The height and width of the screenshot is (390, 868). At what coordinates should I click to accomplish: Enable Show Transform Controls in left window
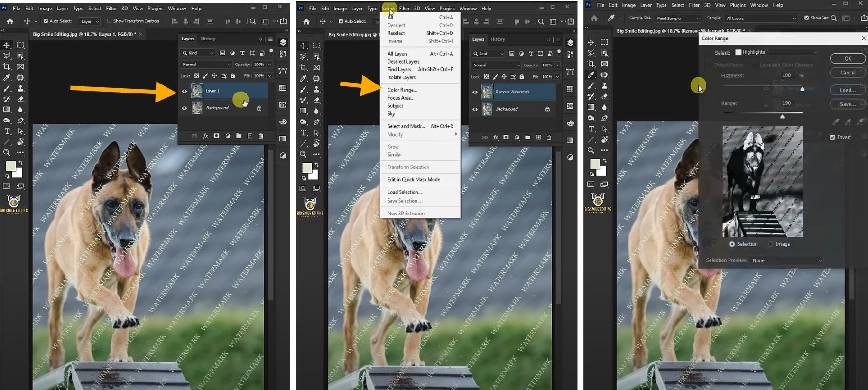point(109,21)
